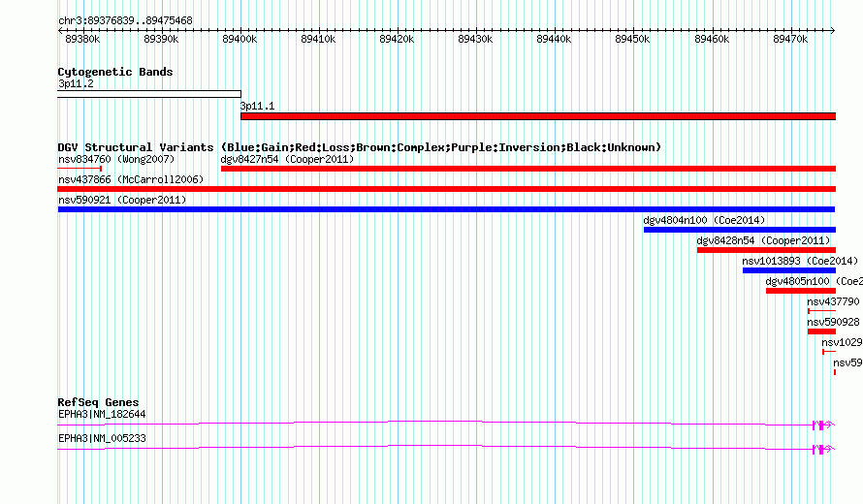Click the red dgv4805n100 loss bar
863x504 pixels.
click(x=801, y=291)
